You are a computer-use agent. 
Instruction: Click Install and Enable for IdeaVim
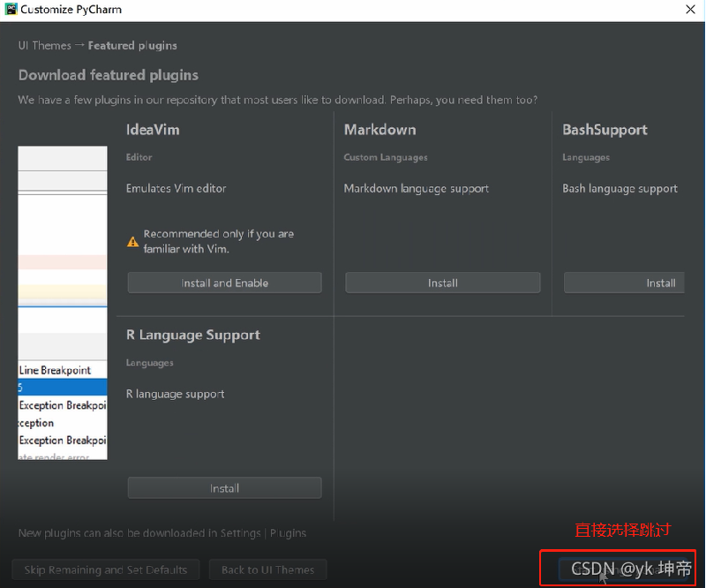click(x=225, y=283)
